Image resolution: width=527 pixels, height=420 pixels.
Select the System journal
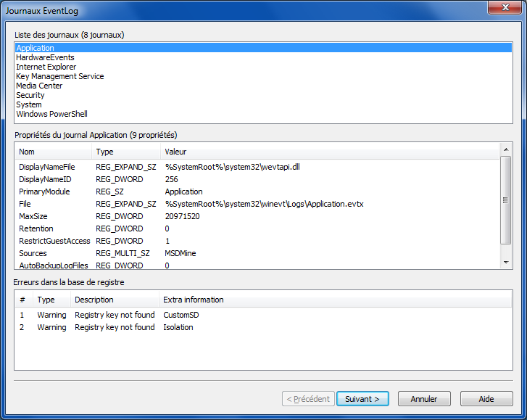(29, 104)
